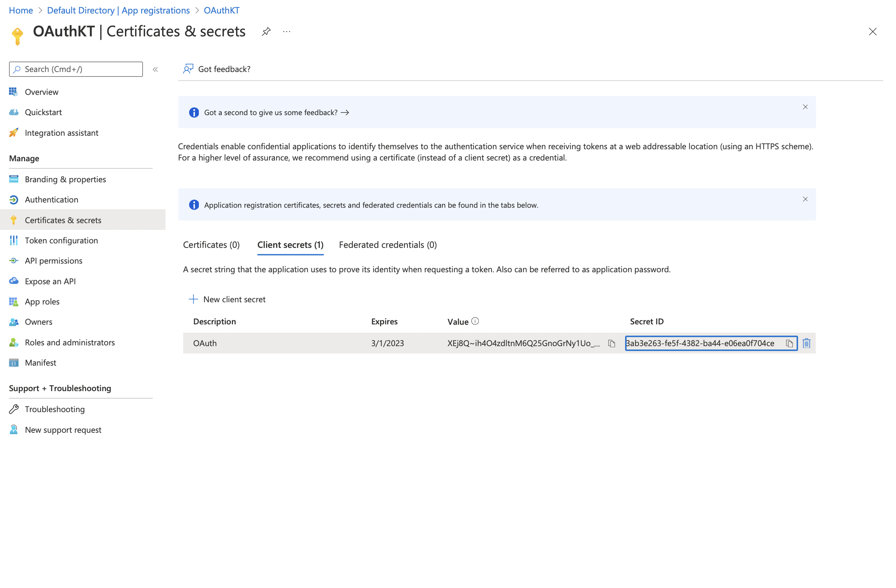Click the OAuthKT breadcrumb link

(x=221, y=10)
